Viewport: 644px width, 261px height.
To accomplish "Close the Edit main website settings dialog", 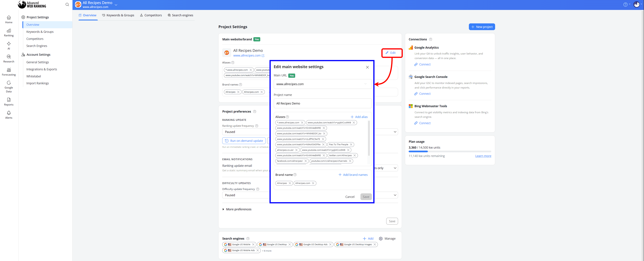I will coord(367,67).
